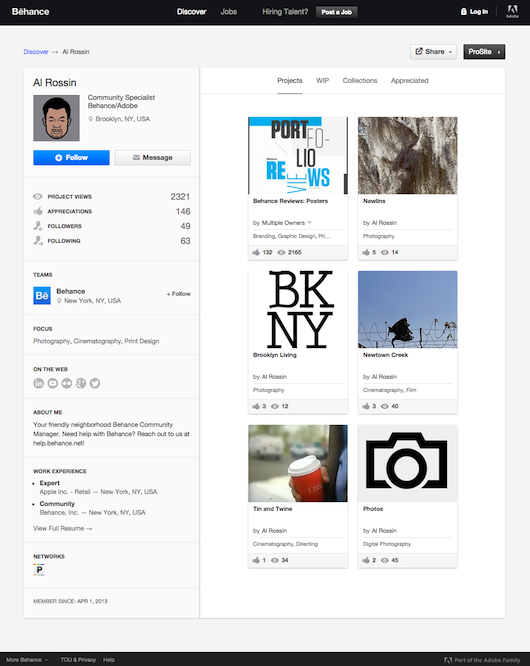Click the P network icon
This screenshot has height=666, width=530.
click(39, 570)
